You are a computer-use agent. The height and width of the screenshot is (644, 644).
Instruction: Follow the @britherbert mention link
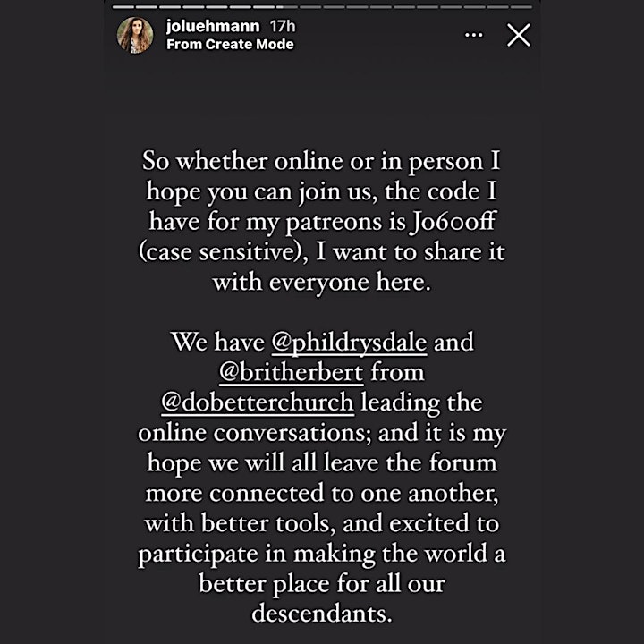pos(292,372)
